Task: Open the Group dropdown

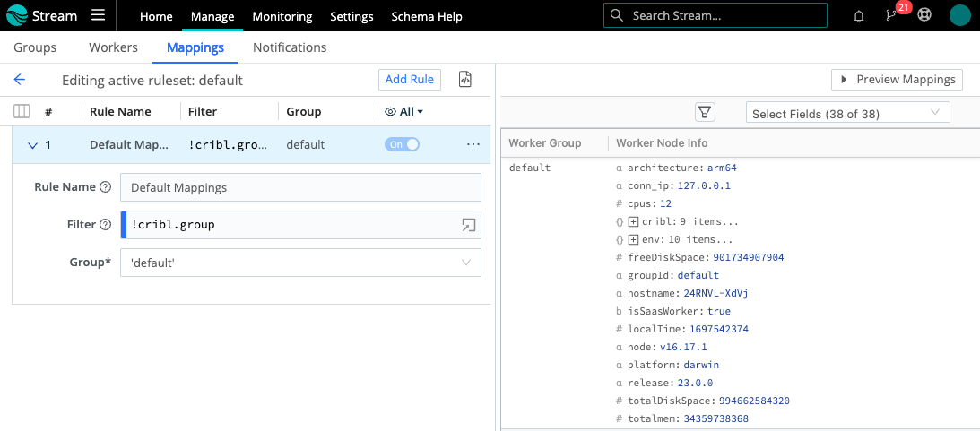Action: click(300, 263)
